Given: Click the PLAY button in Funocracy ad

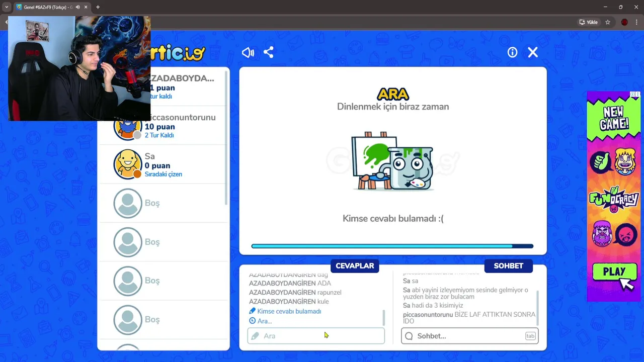Looking at the screenshot, I should (x=614, y=272).
